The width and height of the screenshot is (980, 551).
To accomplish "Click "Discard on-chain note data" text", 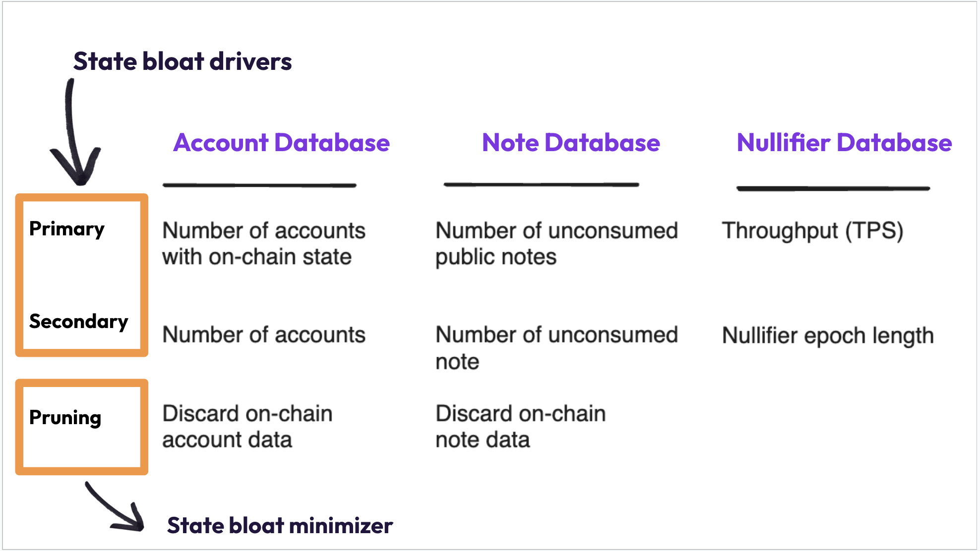I will [520, 427].
